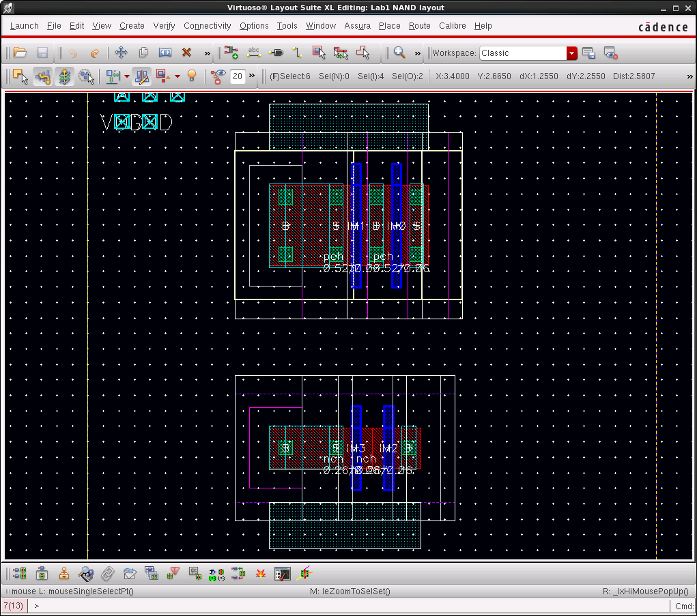
Task: Select the Copy tool icon
Action: (143, 53)
